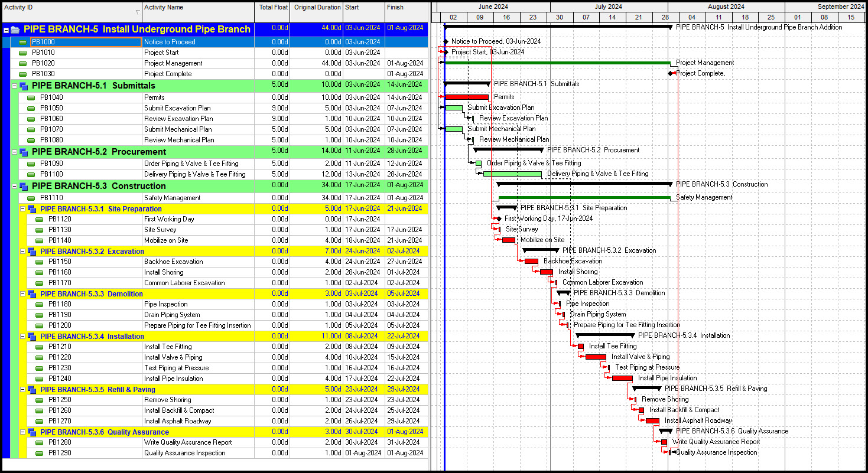Click the folder icon of PIPE BRANCH-5 project
The width and height of the screenshot is (868, 473).
pyautogui.click(x=15, y=30)
